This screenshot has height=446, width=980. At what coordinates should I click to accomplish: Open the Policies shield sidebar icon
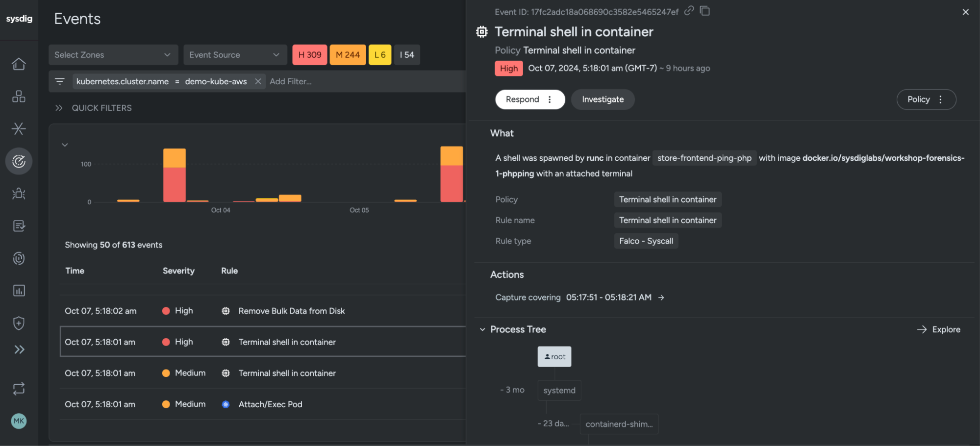tap(19, 323)
